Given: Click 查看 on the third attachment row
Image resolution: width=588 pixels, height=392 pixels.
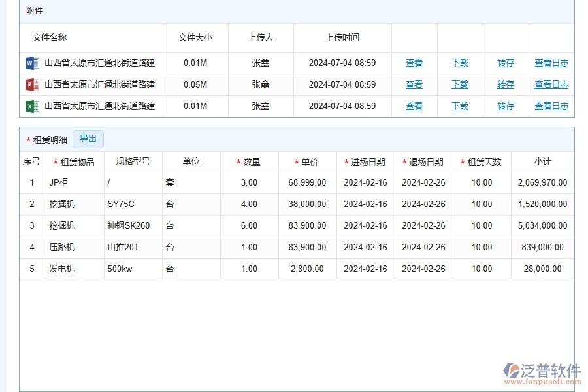Looking at the screenshot, I should [x=414, y=106].
